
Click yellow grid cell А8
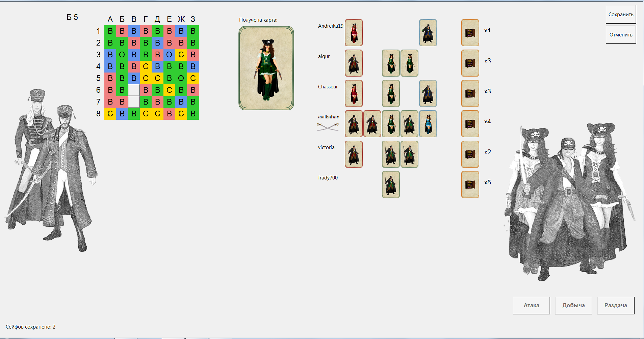click(110, 114)
